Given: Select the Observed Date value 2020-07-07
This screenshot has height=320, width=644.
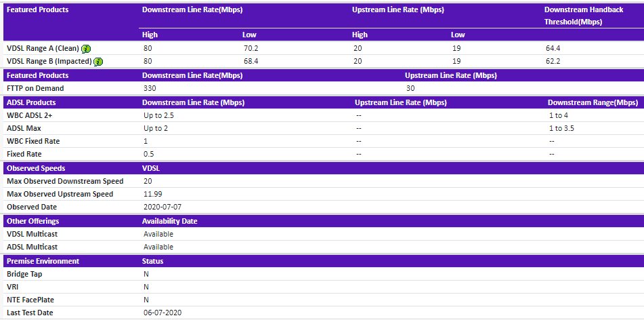Looking at the screenshot, I should [162, 207].
